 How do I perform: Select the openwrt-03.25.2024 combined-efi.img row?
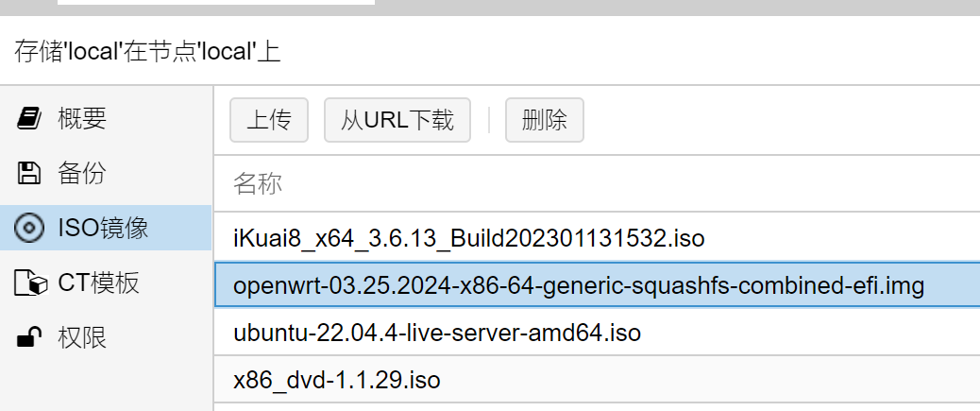pos(597,284)
